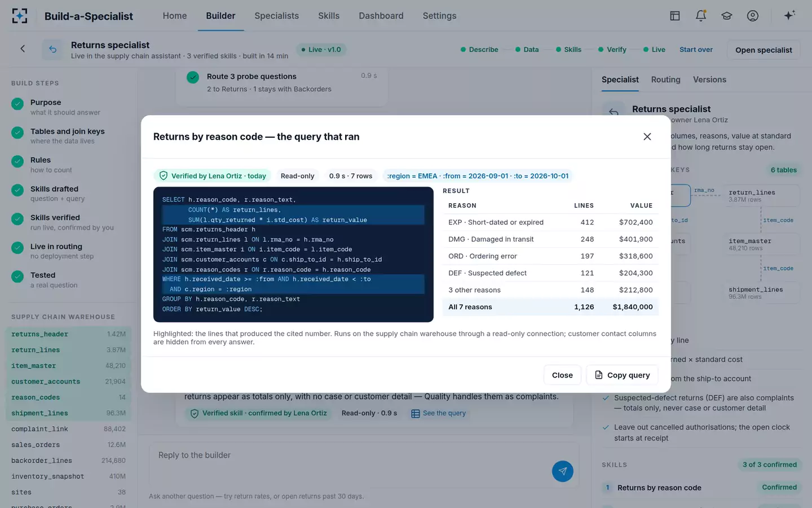Click the Build-a-Specialist logo icon
This screenshot has width=812, height=508.
pos(20,16)
